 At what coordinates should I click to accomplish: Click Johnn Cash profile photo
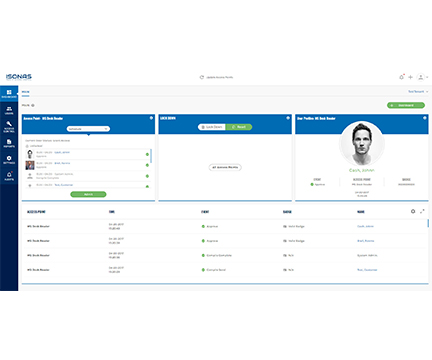pyautogui.click(x=362, y=144)
